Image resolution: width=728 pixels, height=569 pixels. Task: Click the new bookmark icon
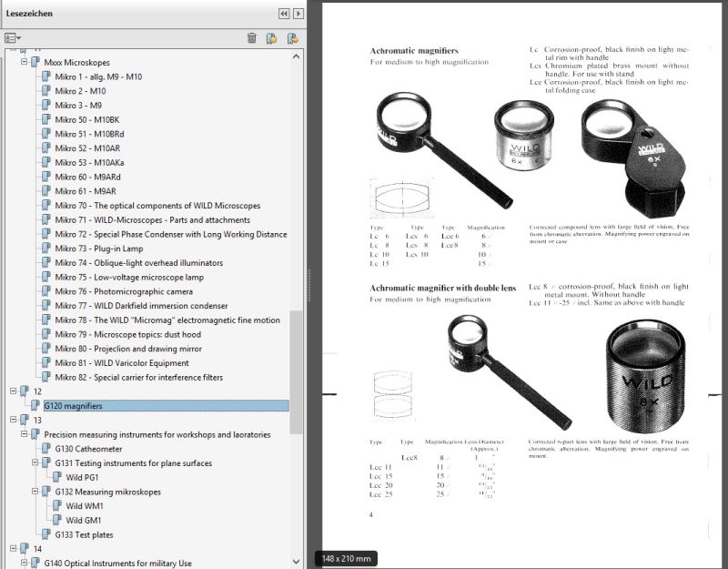271,38
